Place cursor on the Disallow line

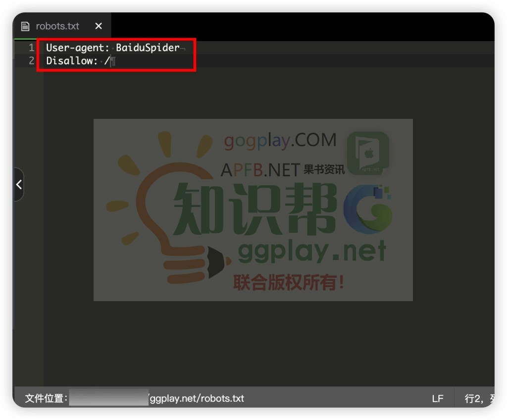pos(72,61)
